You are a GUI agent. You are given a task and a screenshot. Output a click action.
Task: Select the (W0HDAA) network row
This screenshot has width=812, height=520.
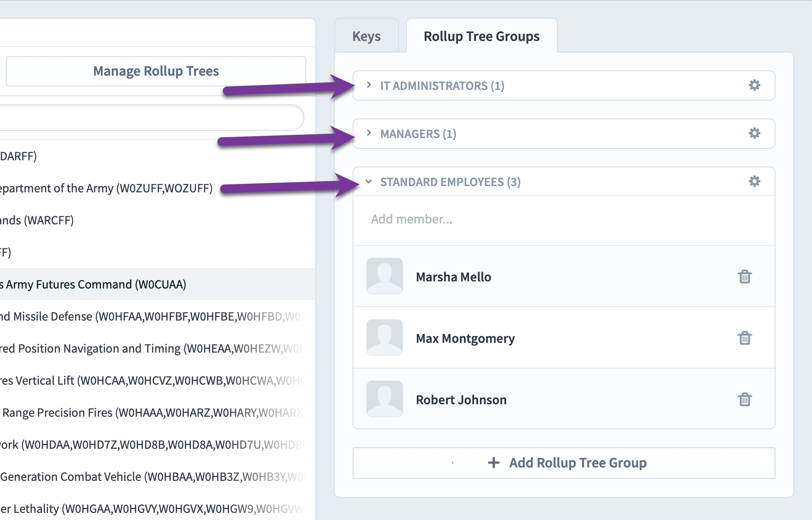158,444
